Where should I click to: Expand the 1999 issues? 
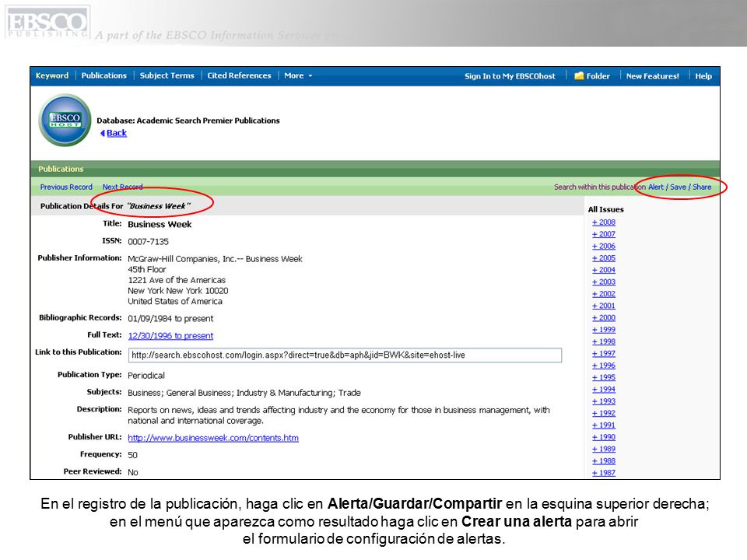click(604, 330)
